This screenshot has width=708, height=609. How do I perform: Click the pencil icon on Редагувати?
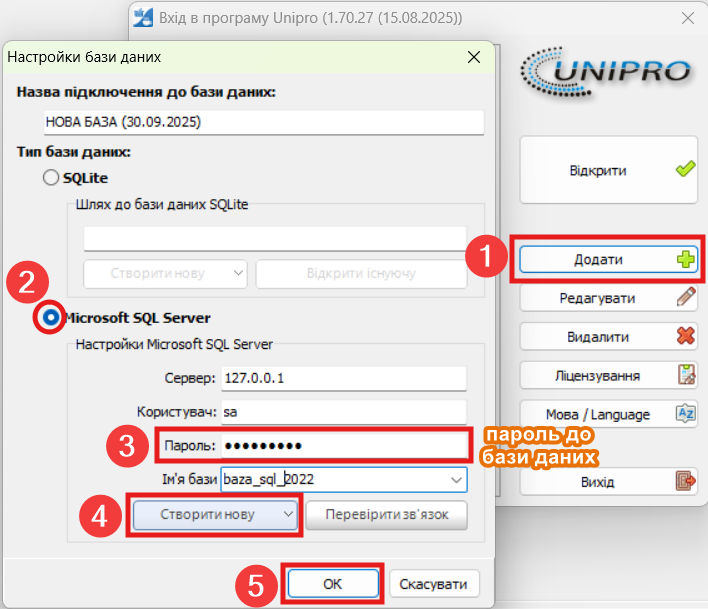point(685,298)
